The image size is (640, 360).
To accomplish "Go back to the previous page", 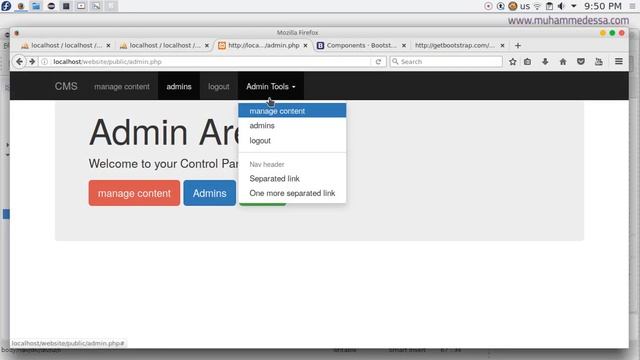I will click(x=19, y=62).
